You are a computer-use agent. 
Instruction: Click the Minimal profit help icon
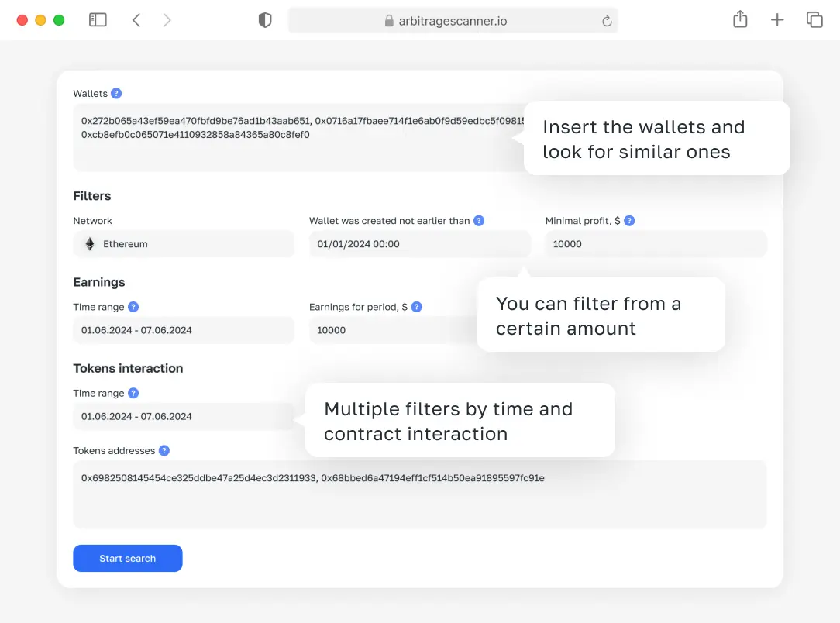point(629,221)
